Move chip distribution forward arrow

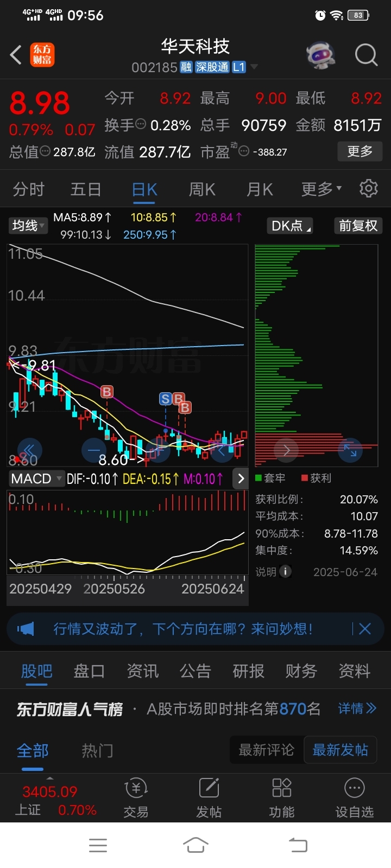coord(286,450)
